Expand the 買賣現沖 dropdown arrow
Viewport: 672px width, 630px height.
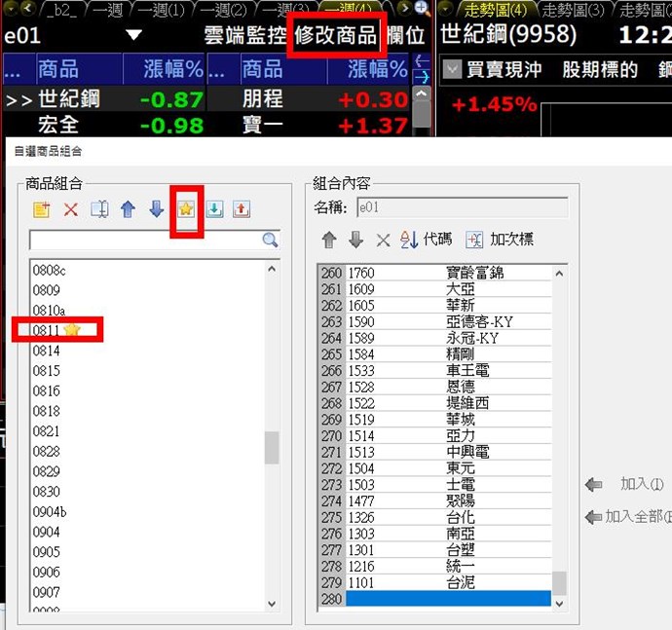coord(452,70)
